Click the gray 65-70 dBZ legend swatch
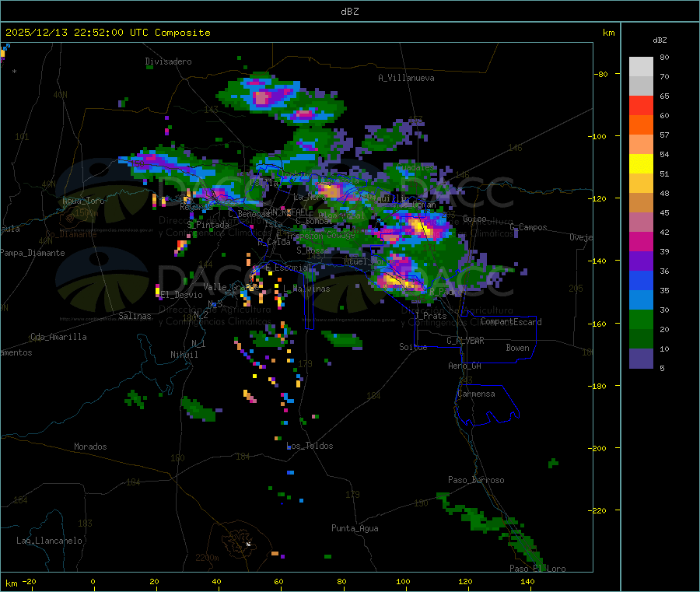The image size is (700, 592). click(641, 86)
